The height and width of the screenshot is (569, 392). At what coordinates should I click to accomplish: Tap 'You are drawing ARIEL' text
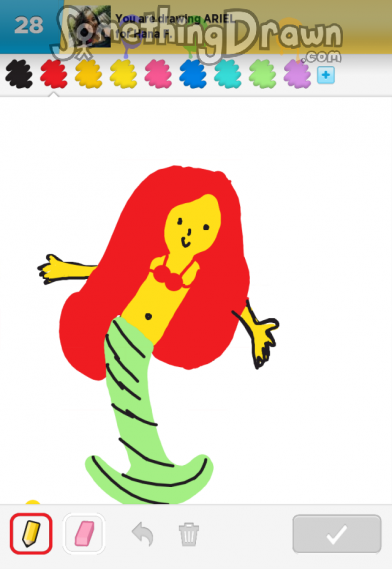coord(175,18)
